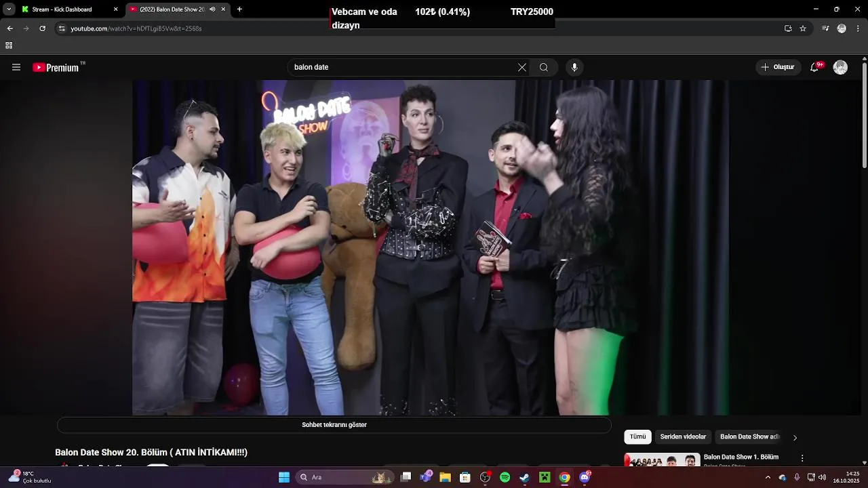Screen dimensions: 868x488
Task: Open Chrome profile avatar
Action: (842, 28)
